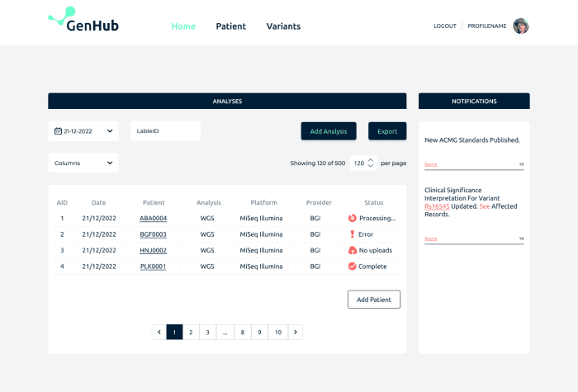Open Source link under ACMG notification
578x392 pixels.
(x=430, y=164)
